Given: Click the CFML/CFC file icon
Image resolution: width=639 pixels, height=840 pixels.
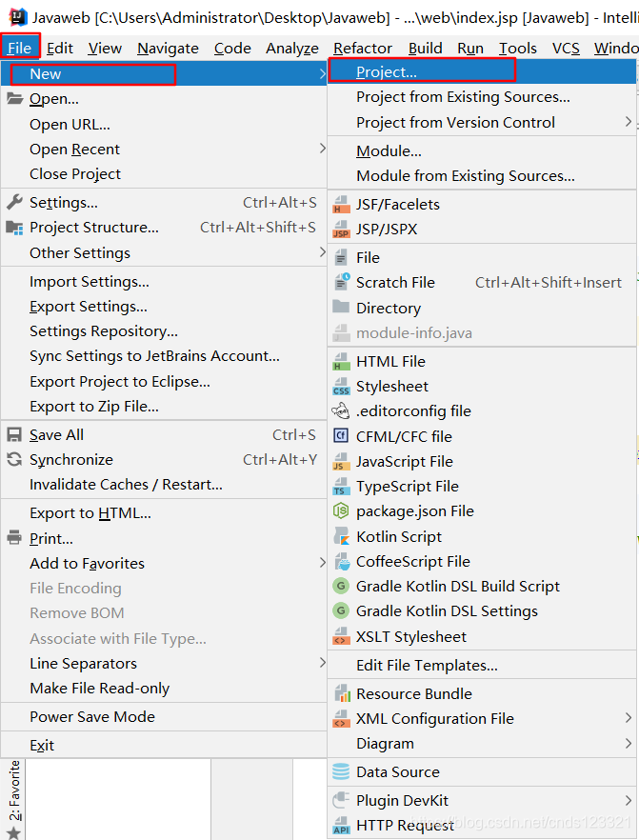Looking at the screenshot, I should tap(341, 435).
